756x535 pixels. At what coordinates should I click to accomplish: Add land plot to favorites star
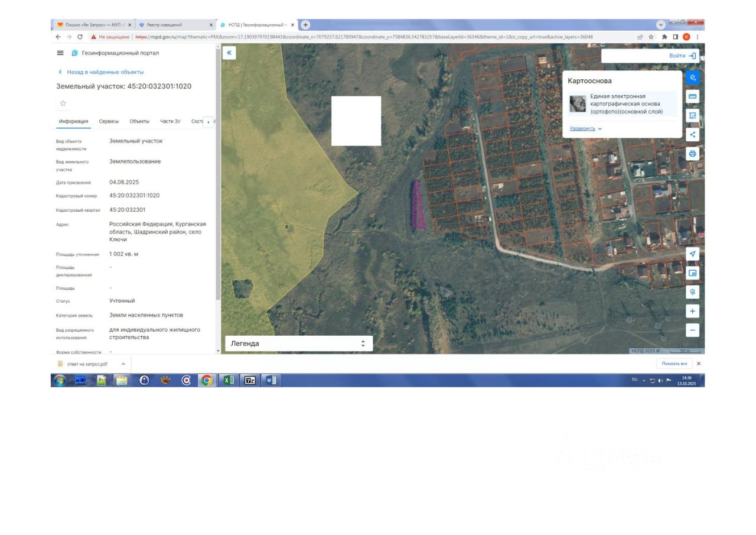(x=63, y=103)
